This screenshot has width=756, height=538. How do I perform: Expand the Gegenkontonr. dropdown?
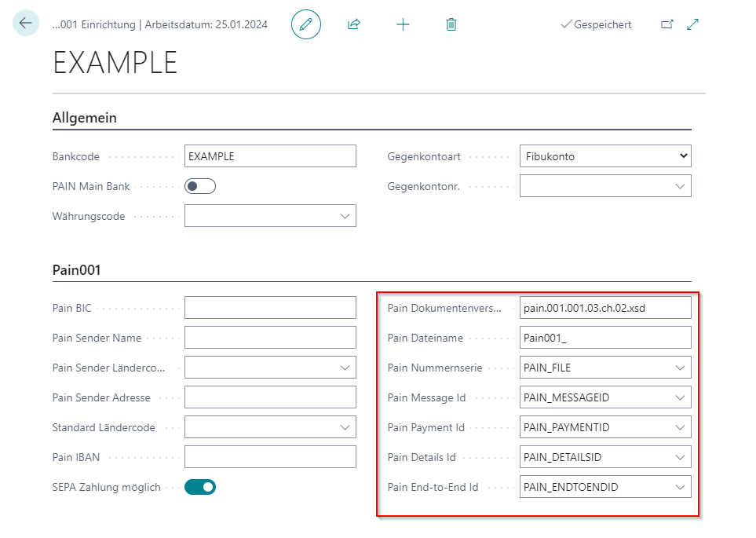tap(679, 186)
